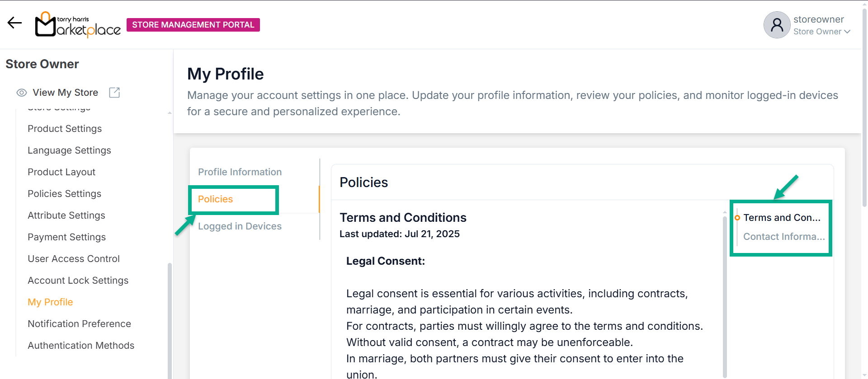The height and width of the screenshot is (379, 868).
Task: Go to Policies Settings
Action: pyautogui.click(x=64, y=194)
